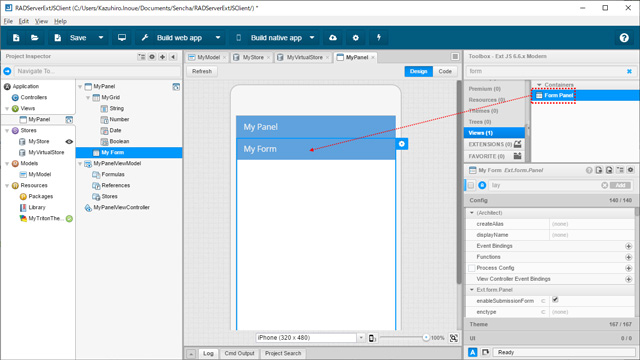Click the Preview monitor icon
The width and height of the screenshot is (640, 360).
pyautogui.click(x=122, y=38)
